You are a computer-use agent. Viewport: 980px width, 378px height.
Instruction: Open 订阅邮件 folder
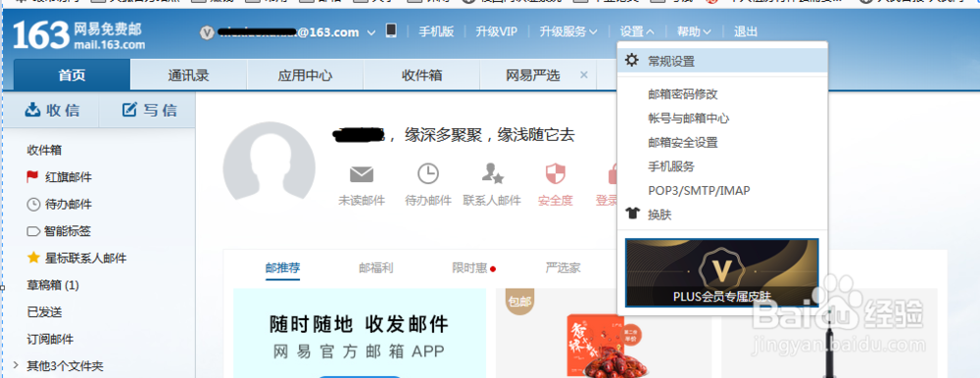point(50,339)
